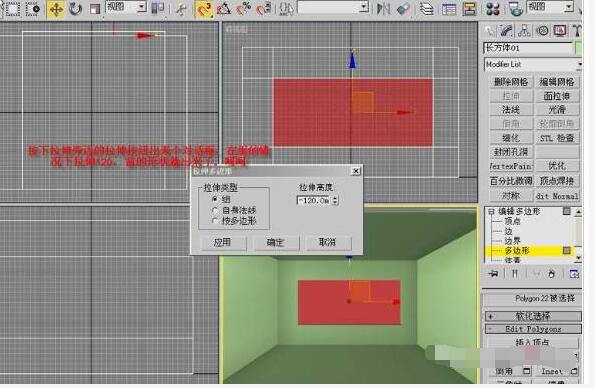Click the Mirror tool icon
This screenshot has height=388, width=595.
[383, 8]
